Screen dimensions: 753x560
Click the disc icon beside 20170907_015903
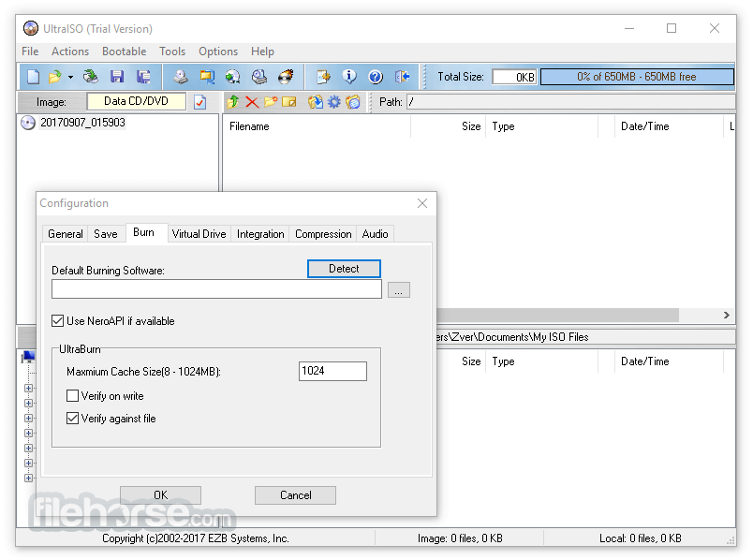click(x=28, y=123)
